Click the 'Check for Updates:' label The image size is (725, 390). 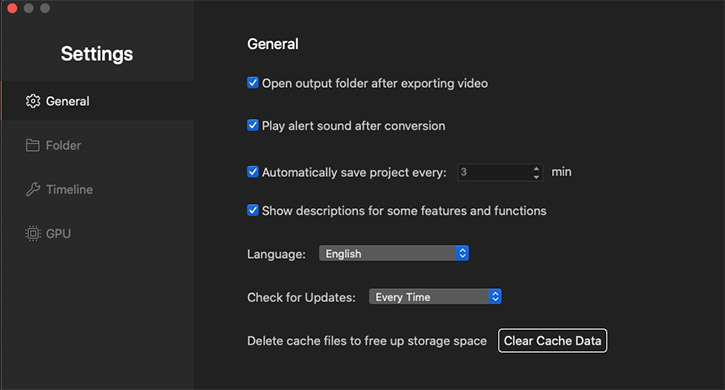(x=301, y=297)
